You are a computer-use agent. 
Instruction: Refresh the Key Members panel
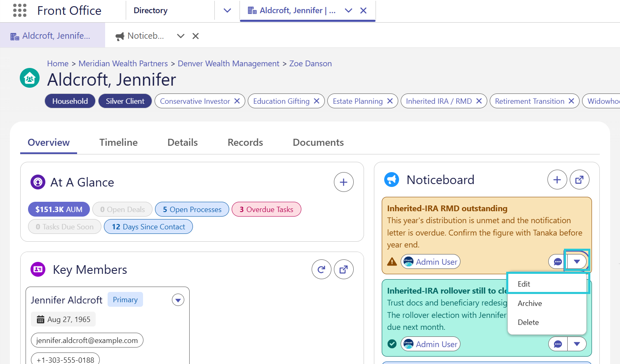322,269
